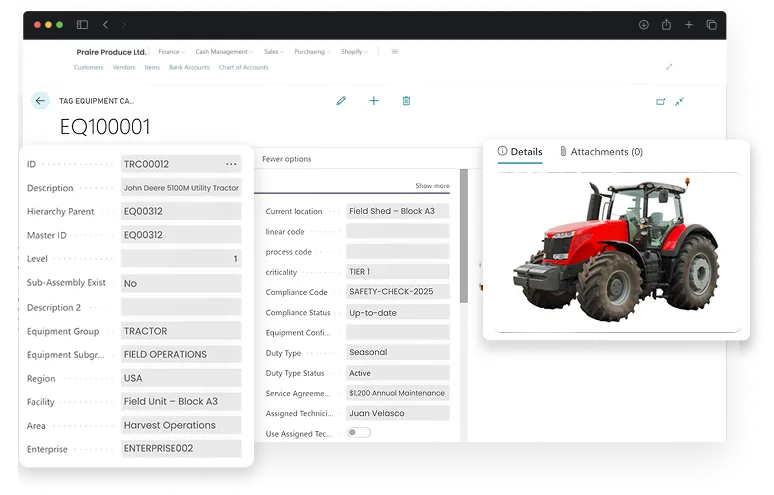The width and height of the screenshot is (774, 495).
Task: Switch to the Attachments (0) tab
Action: click(601, 152)
